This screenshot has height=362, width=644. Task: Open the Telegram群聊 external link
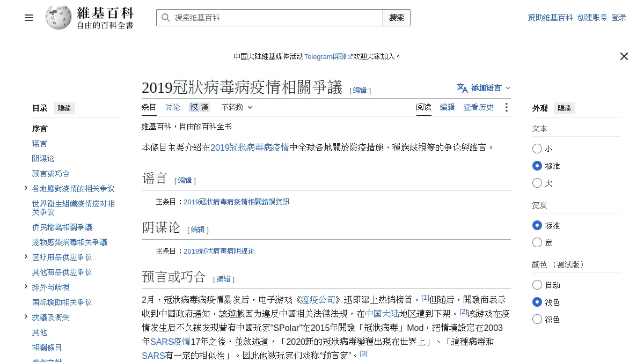pos(328,56)
